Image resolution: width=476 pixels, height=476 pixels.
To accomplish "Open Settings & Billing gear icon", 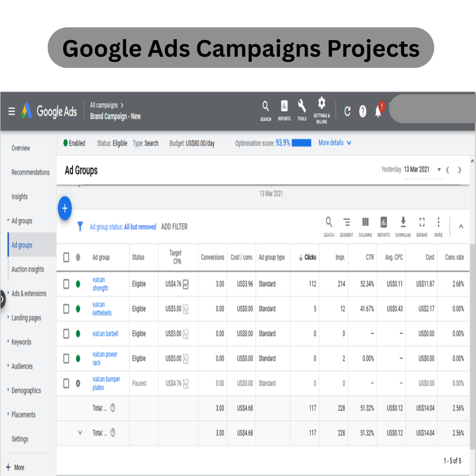I will click(322, 111).
